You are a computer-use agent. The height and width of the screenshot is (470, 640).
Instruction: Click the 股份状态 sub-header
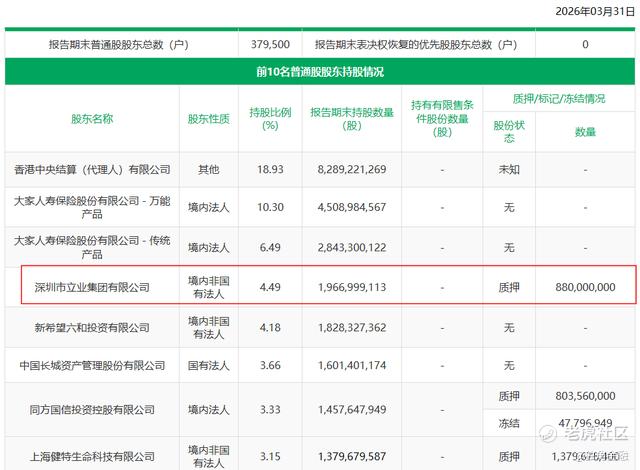[x=509, y=132]
